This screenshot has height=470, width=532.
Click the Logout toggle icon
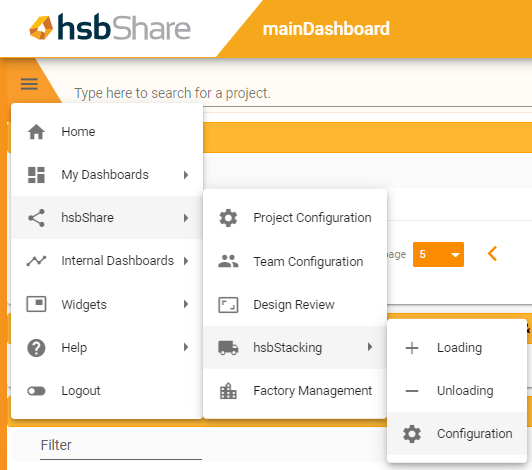point(36,391)
